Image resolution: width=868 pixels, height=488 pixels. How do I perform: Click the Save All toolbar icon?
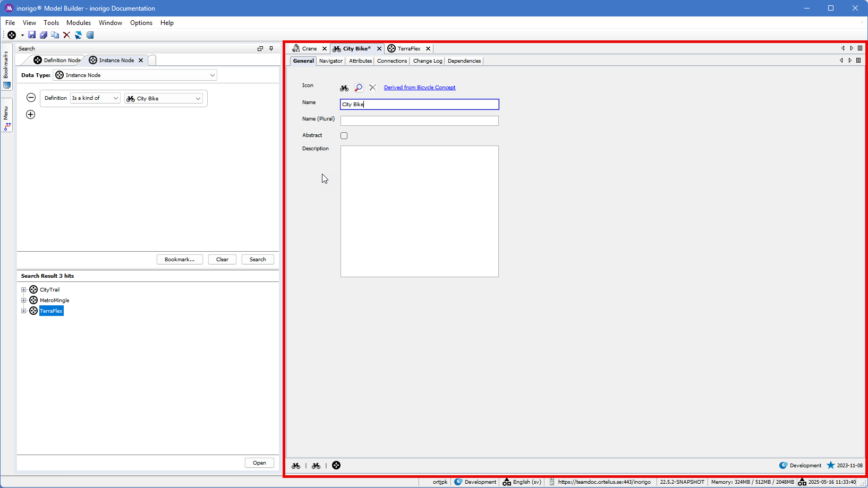point(44,35)
